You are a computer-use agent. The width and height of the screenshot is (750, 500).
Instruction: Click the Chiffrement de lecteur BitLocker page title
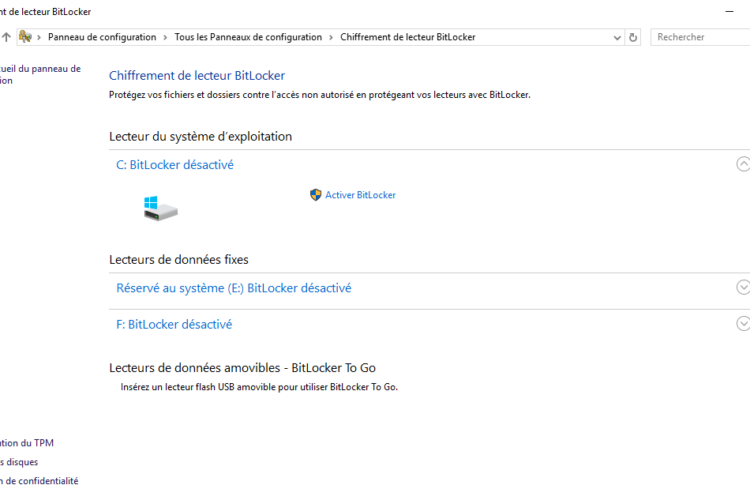tap(197, 76)
